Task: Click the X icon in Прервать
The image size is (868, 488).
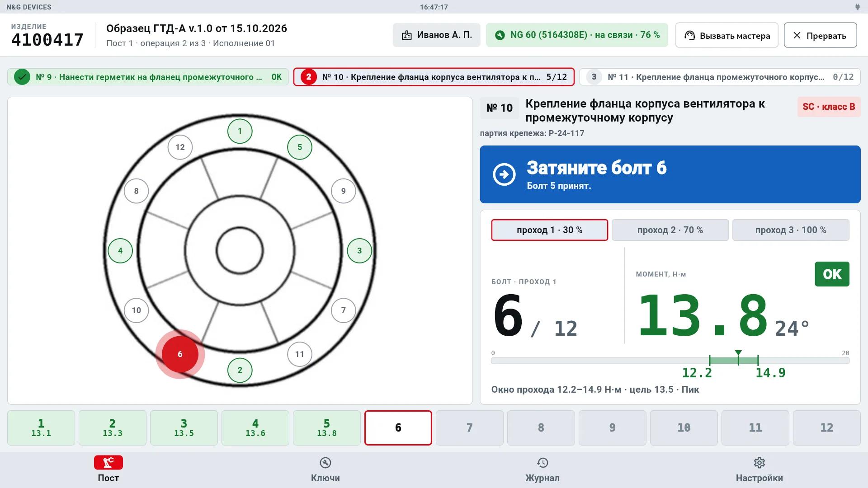Action: coord(797,35)
